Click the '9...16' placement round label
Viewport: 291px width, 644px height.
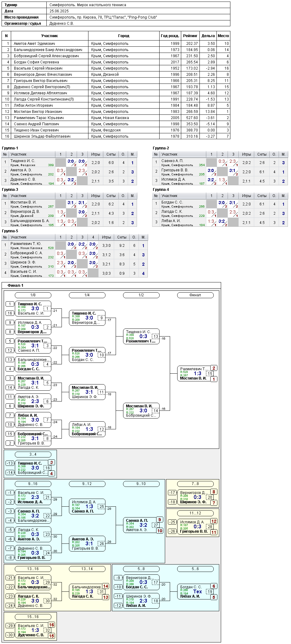33,484
